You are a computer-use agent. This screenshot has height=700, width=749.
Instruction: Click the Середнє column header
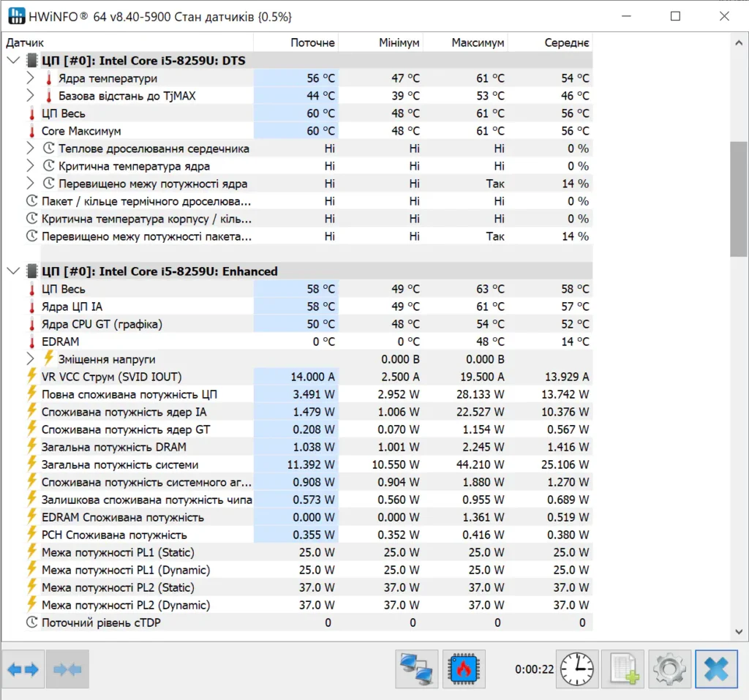point(550,42)
